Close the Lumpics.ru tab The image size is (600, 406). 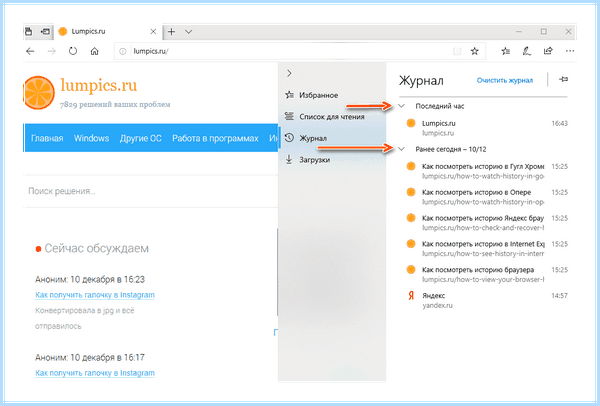(x=153, y=31)
